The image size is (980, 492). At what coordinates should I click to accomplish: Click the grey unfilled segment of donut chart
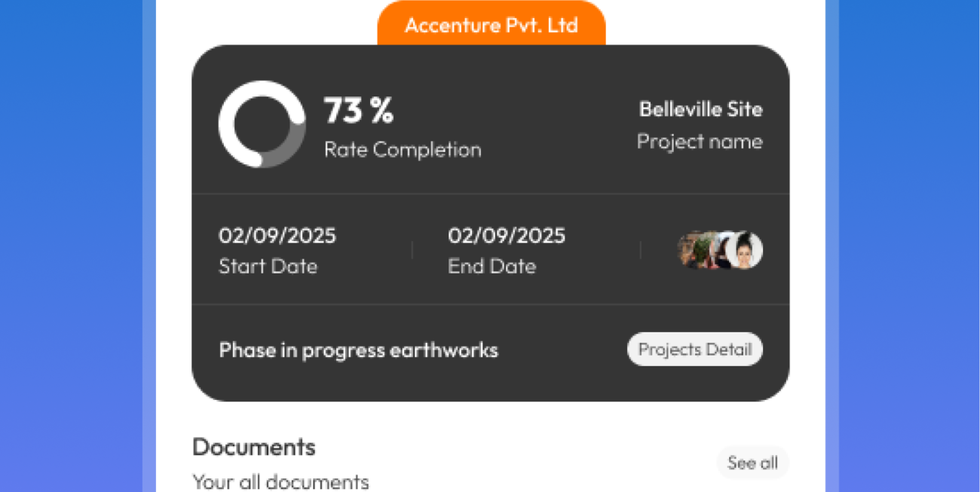click(291, 146)
